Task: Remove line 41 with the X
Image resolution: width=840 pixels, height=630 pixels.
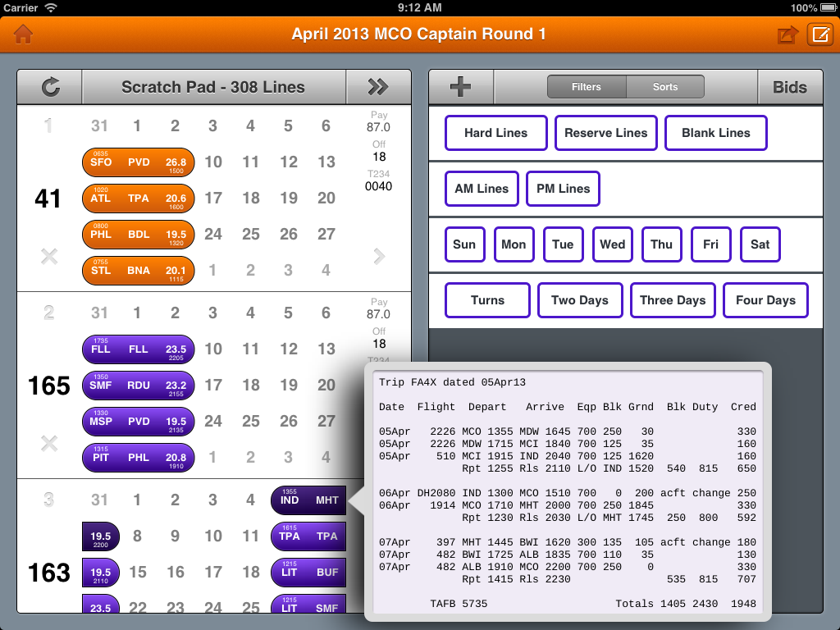Action: pos(48,256)
